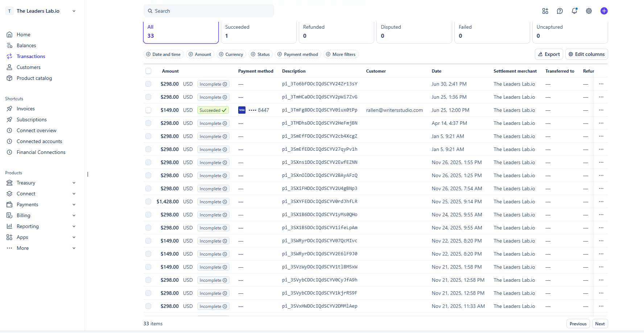Click the purple create plus icon

[x=604, y=11]
